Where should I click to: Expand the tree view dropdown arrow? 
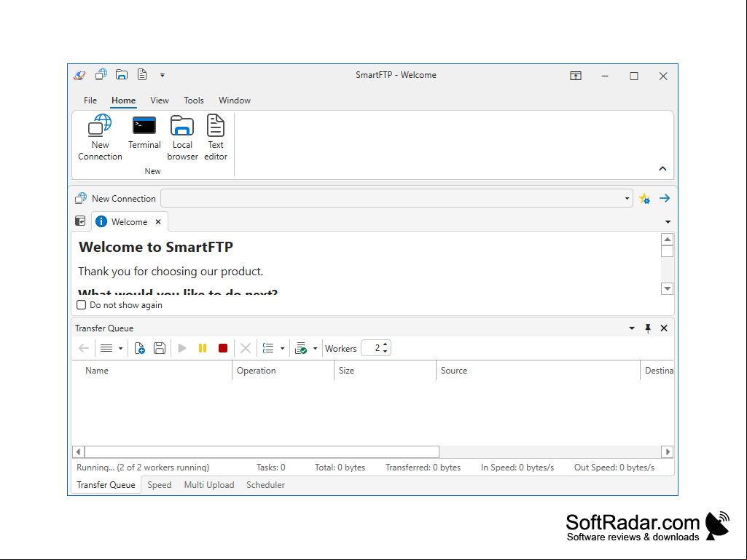coord(283,349)
